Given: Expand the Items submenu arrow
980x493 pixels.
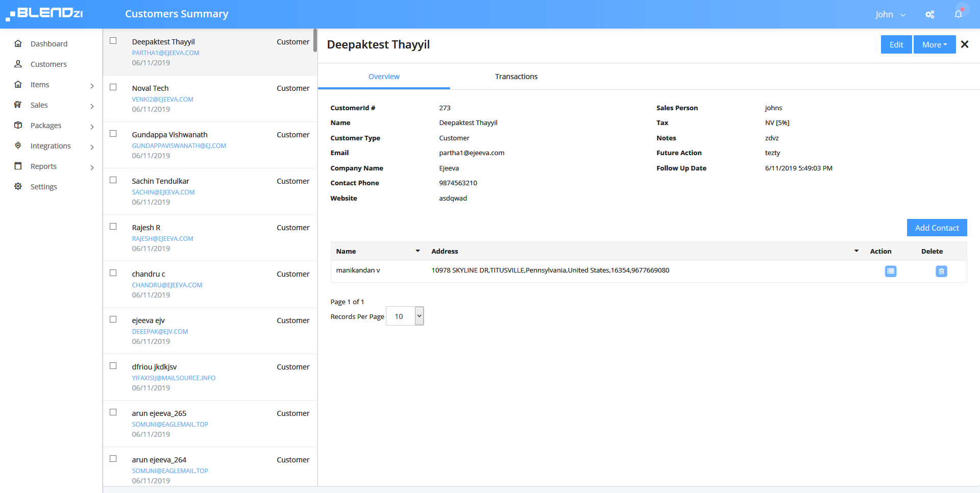Looking at the screenshot, I should point(92,86).
